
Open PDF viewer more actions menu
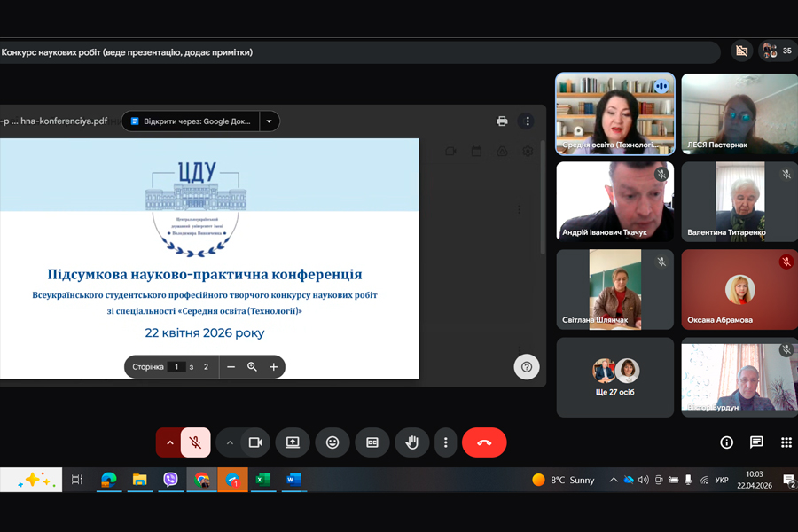528,121
